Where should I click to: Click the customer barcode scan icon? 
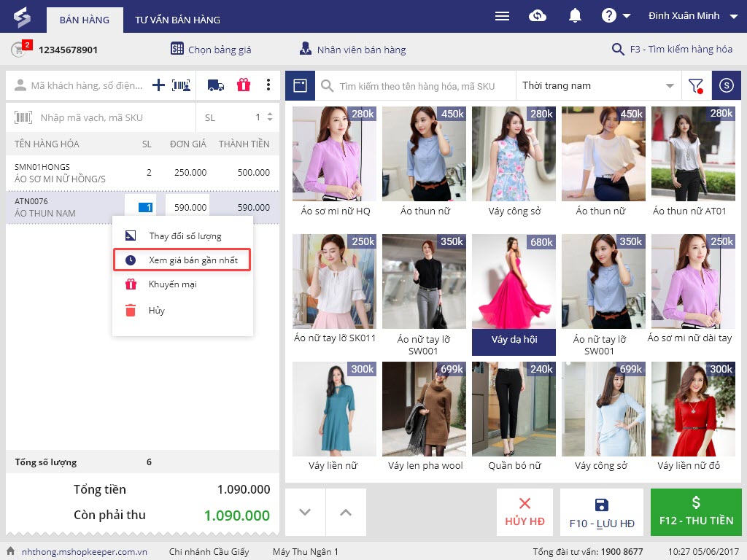(x=182, y=85)
